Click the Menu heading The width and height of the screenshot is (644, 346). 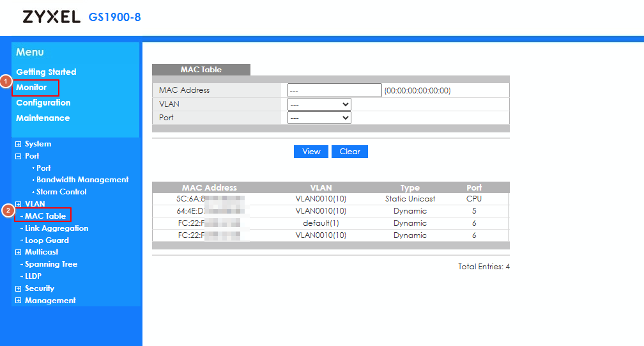29,52
